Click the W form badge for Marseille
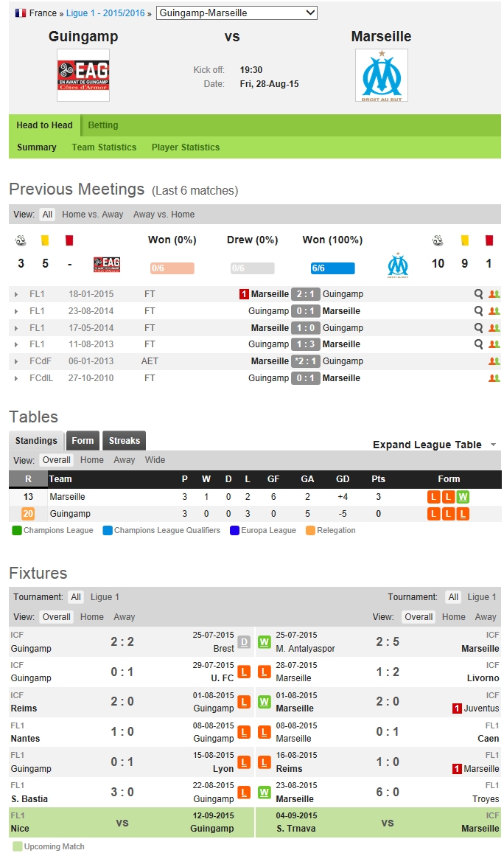This screenshot has height=867, width=504. [463, 497]
